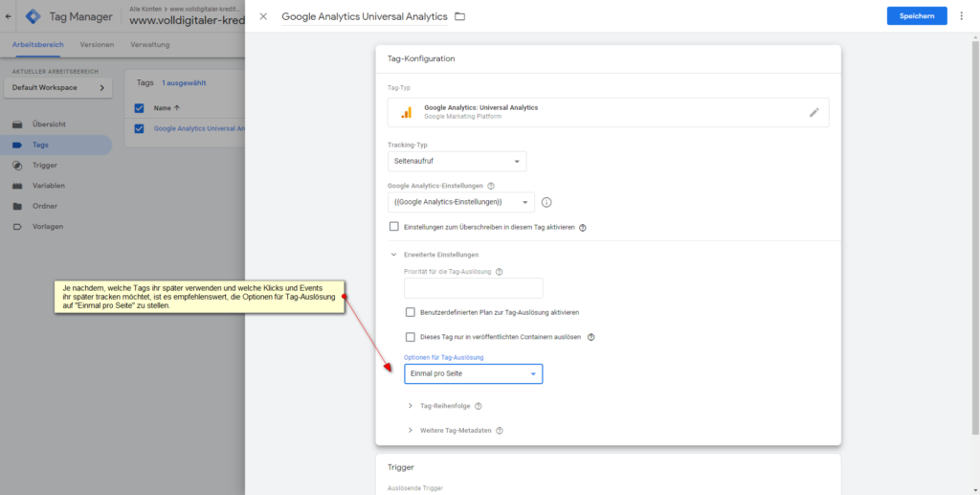The height and width of the screenshot is (495, 980).
Task: Click the help icon beside Weitere Tag-Metadaten
Action: point(500,431)
